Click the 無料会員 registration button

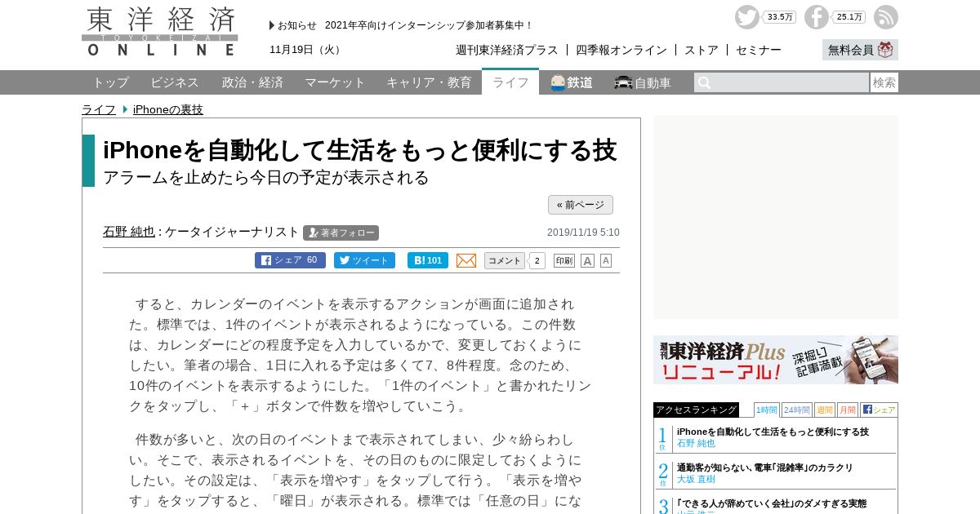point(860,50)
